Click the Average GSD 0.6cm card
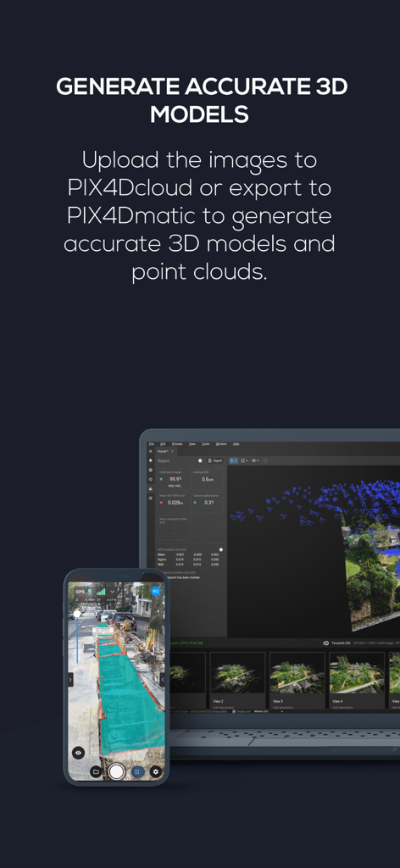Viewport: 400px width, 868px height. [x=208, y=479]
